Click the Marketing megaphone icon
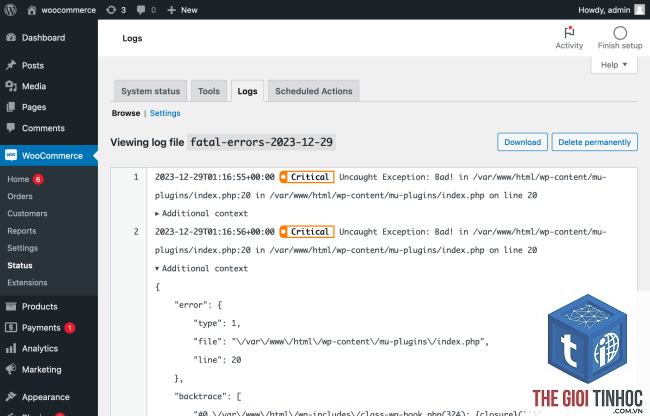This screenshot has width=650, height=416. [11, 369]
